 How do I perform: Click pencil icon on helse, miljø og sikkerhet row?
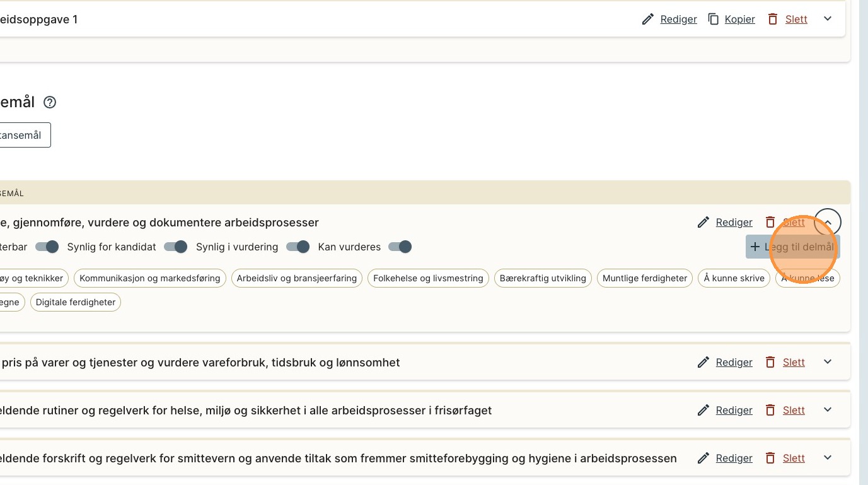pos(703,410)
